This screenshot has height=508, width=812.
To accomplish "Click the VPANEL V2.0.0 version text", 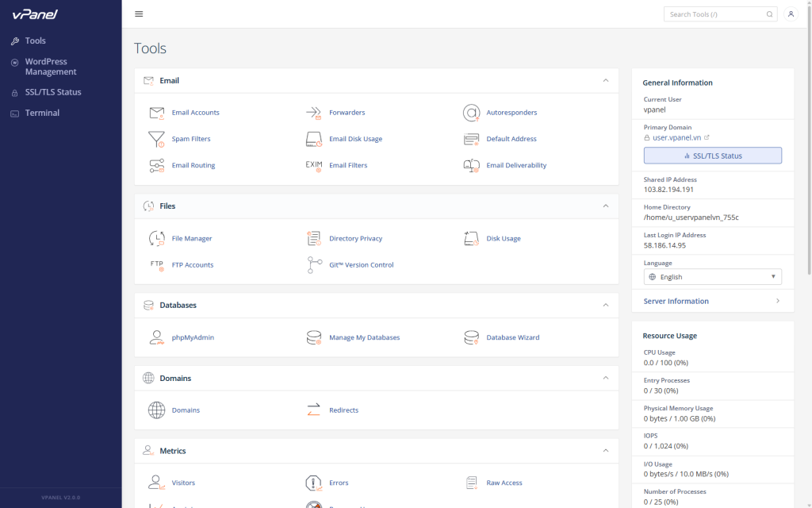I will 60,498.
